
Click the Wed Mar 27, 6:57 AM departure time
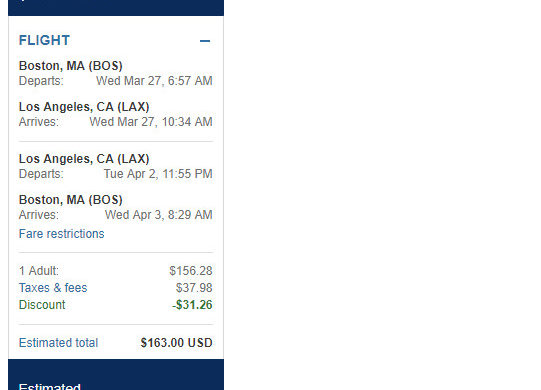pos(154,81)
